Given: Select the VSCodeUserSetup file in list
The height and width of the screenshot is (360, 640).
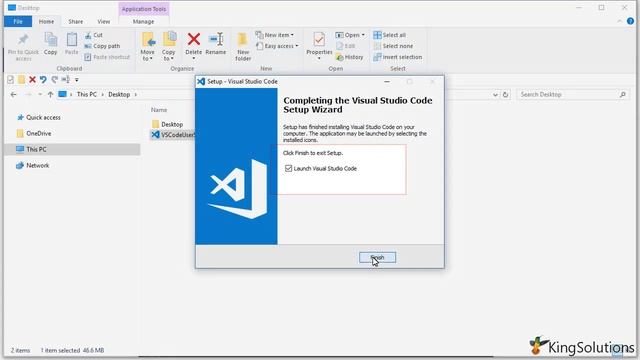Looking at the screenshot, I should coord(173,135).
